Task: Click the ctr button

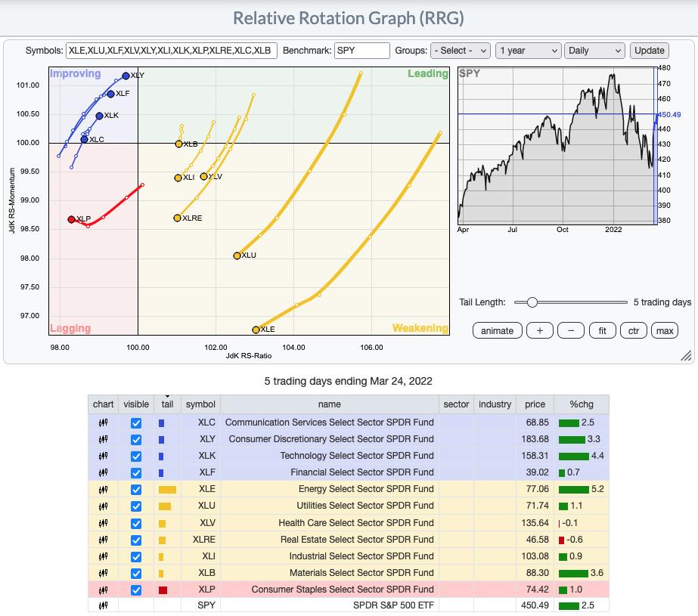Action: point(633,331)
